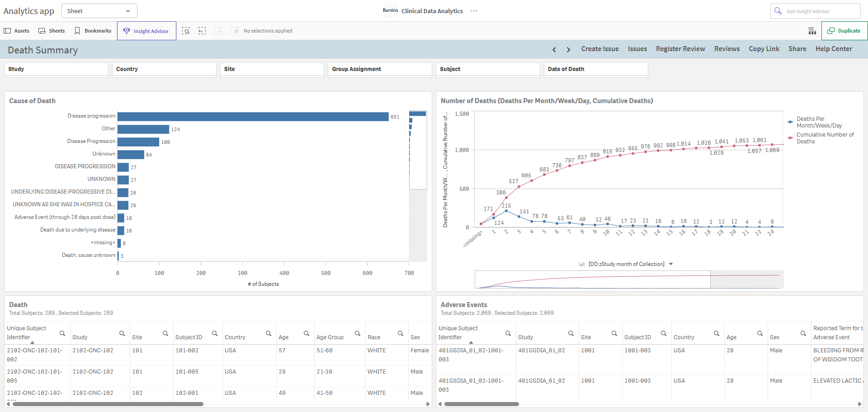Search the Study column in Death table

tap(122, 333)
